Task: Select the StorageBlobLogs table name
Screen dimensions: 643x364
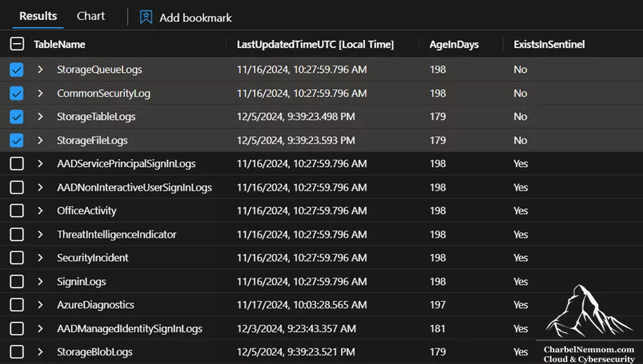Action: click(x=95, y=352)
